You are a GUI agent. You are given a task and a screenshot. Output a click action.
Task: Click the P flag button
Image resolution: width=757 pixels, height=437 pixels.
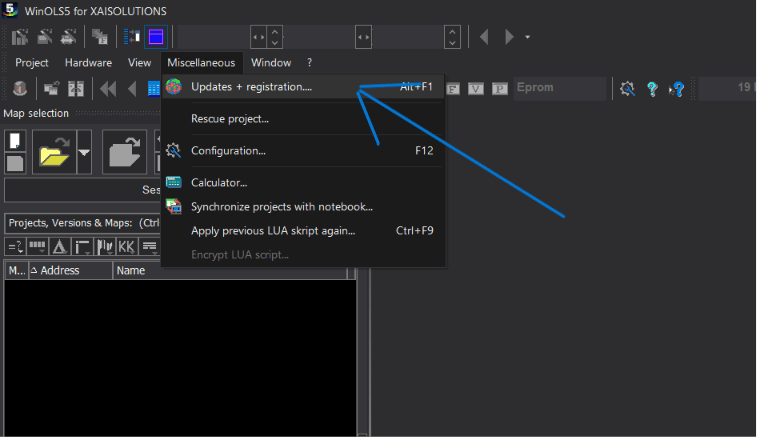click(x=500, y=89)
